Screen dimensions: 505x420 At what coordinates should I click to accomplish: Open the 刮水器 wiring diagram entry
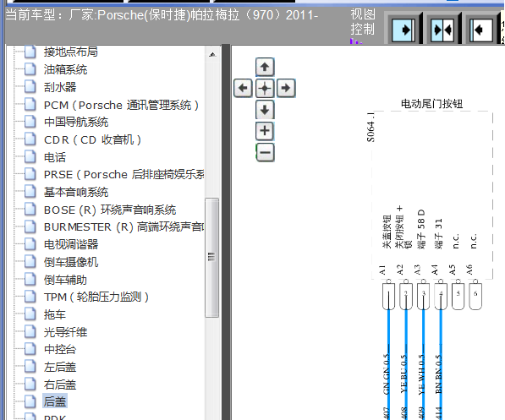(60, 87)
